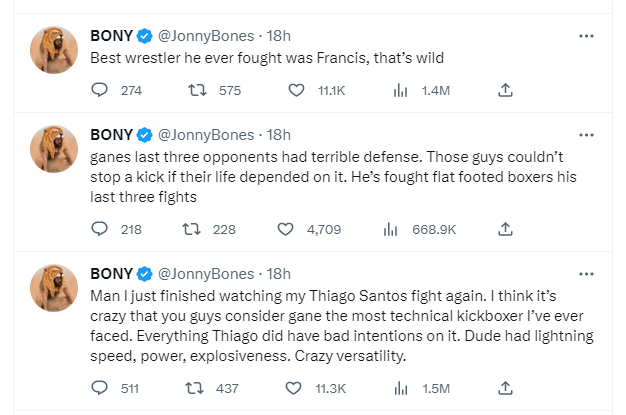Reply to the Thiago Santos tweet
This screenshot has height=415, width=626.
(x=99, y=387)
